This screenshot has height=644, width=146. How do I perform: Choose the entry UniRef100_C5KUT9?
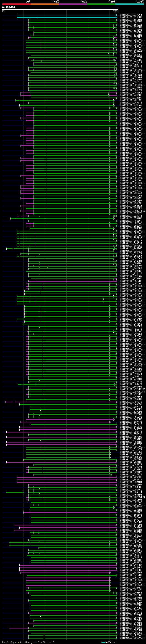(131, 65)
